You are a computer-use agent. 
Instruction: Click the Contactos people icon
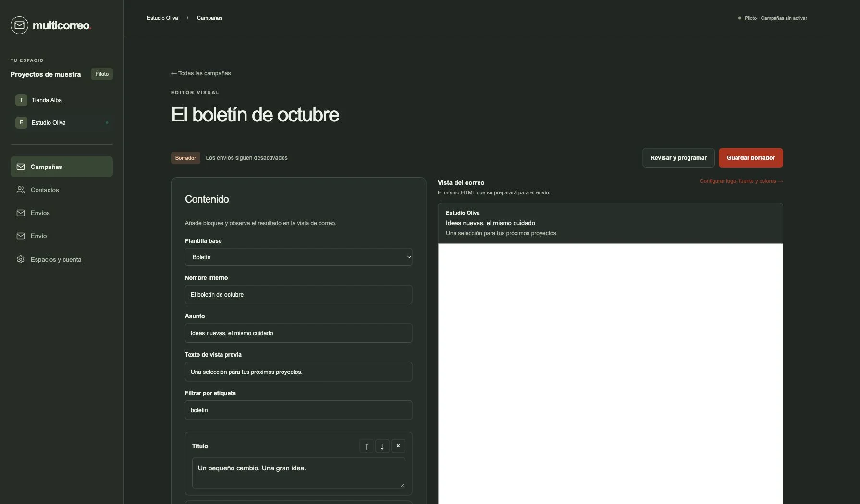click(21, 190)
